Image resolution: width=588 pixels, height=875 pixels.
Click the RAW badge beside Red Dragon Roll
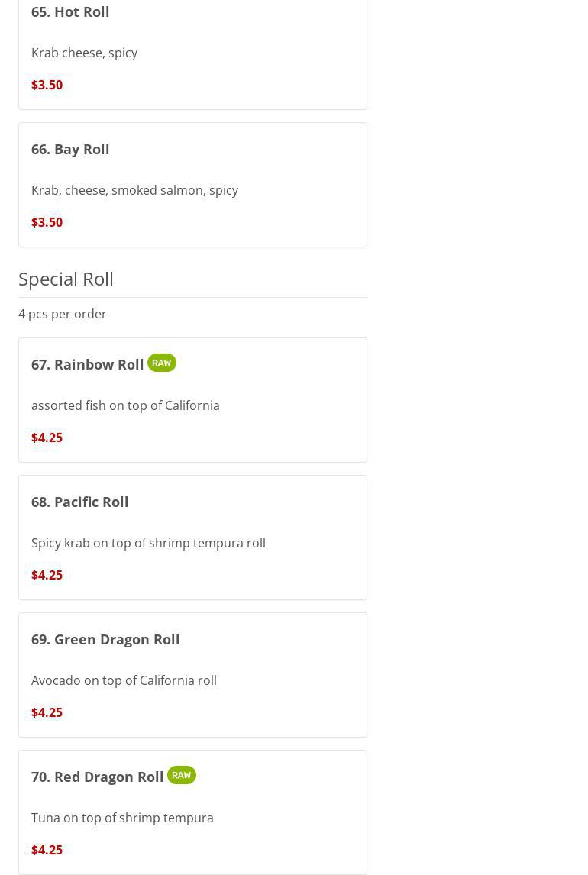(x=182, y=775)
